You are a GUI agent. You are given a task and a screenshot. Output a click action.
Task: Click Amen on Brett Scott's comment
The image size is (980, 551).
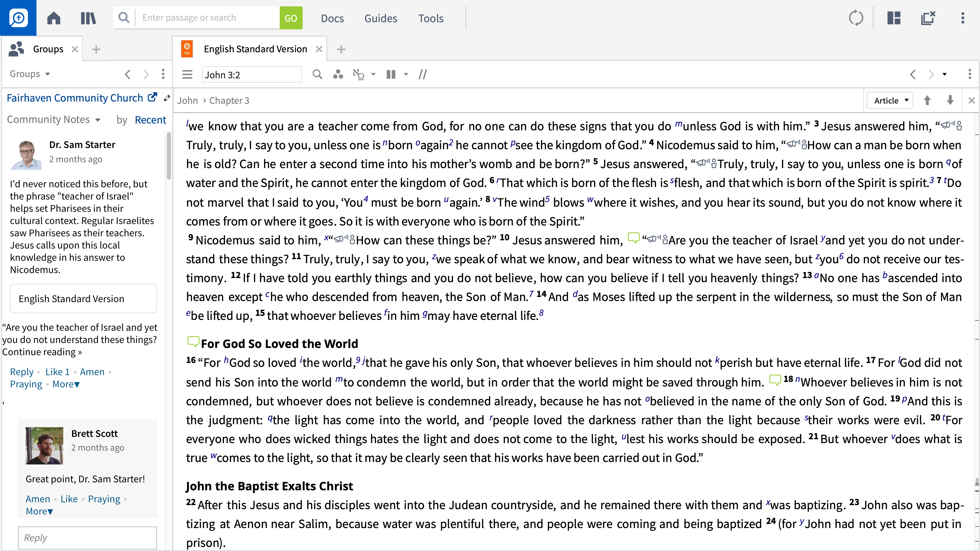click(38, 499)
